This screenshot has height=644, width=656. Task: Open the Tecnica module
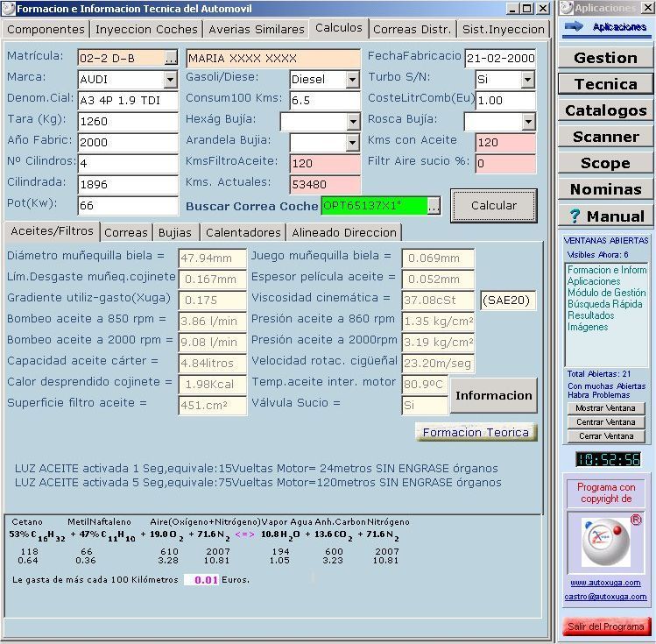click(x=605, y=84)
